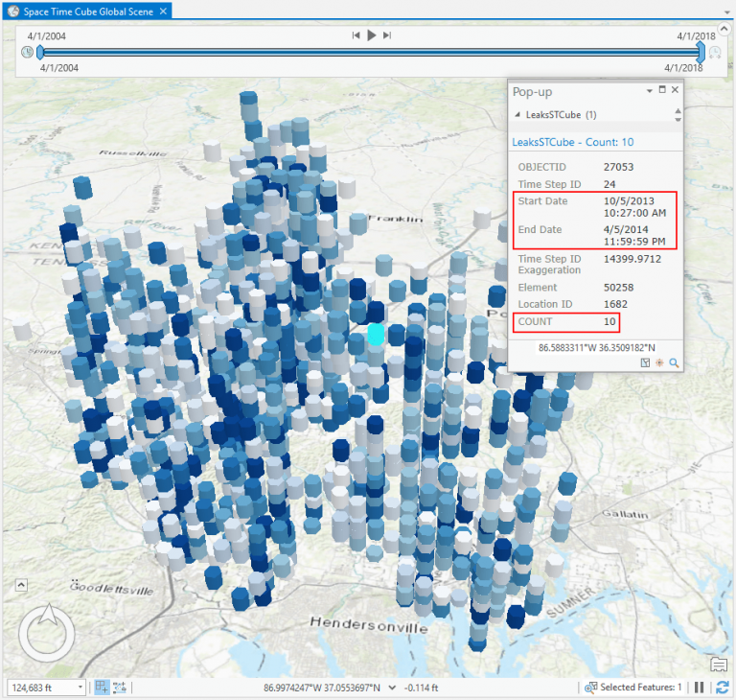
Task: Click the Selected Features: 1 label
Action: pos(641,688)
